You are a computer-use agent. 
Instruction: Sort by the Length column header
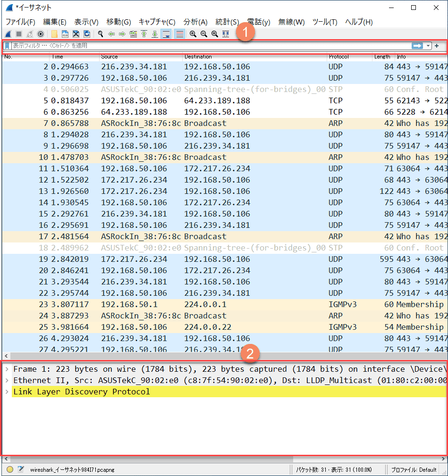[383, 57]
